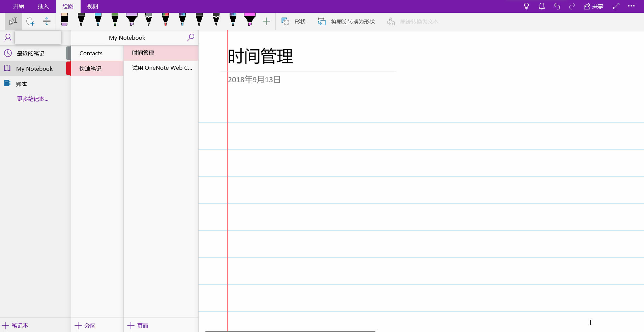The width and height of the screenshot is (644, 332).
Task: Open the 时间管理 page
Action: pos(143,53)
